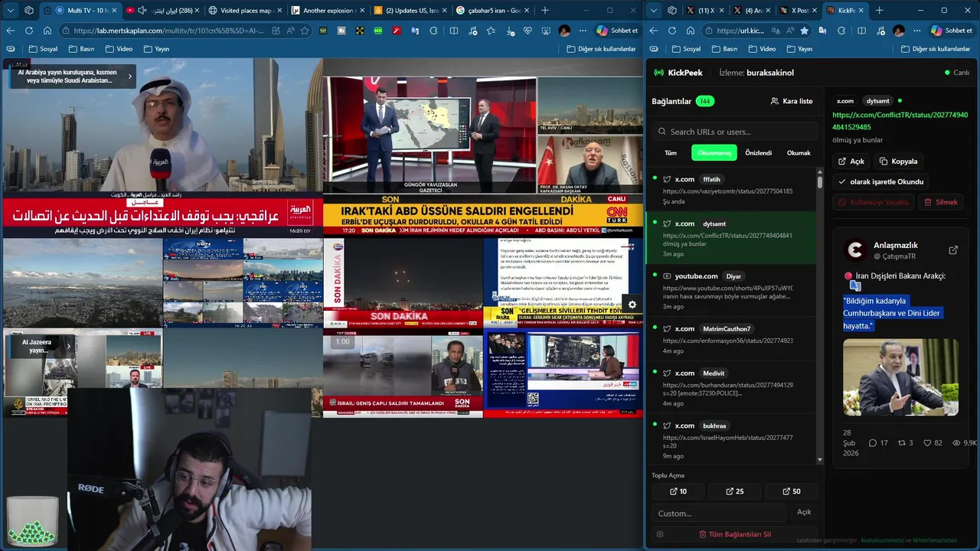Open KickPeek settings gear icon

pyautogui.click(x=660, y=534)
